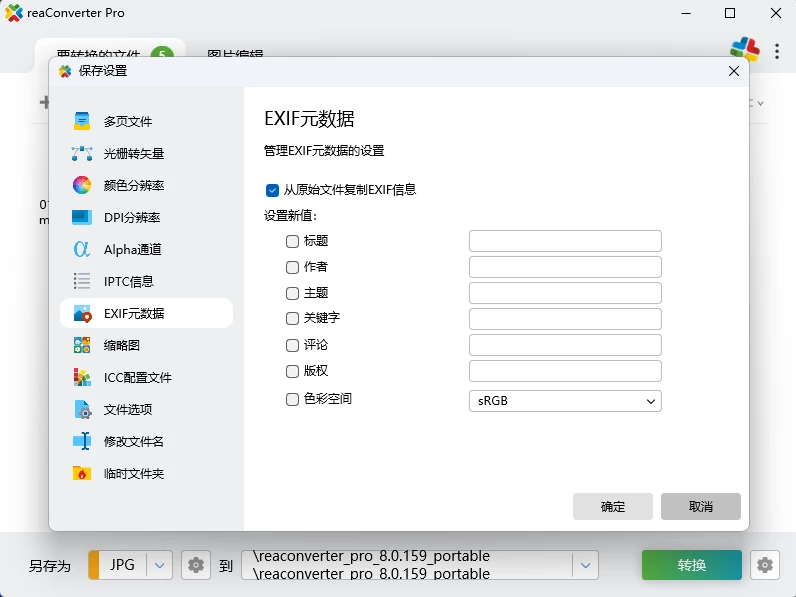Image resolution: width=796 pixels, height=597 pixels.
Task: Select 缩略图 label in list
Action: click(122, 345)
